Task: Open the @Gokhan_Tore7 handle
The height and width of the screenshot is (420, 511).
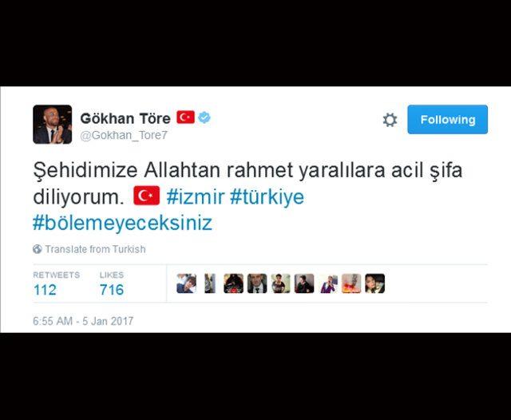Action: click(x=124, y=135)
